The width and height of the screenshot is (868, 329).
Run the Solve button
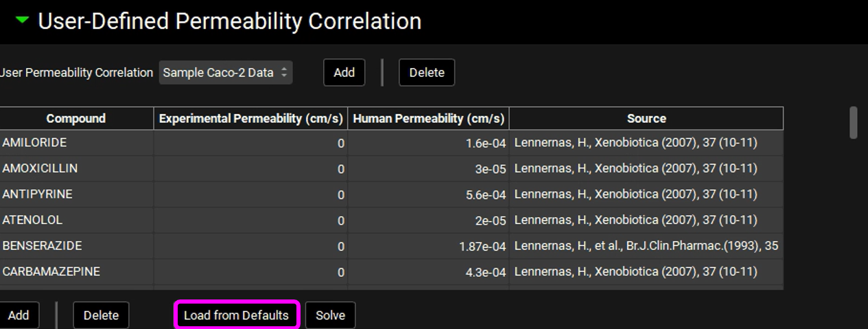pos(330,315)
